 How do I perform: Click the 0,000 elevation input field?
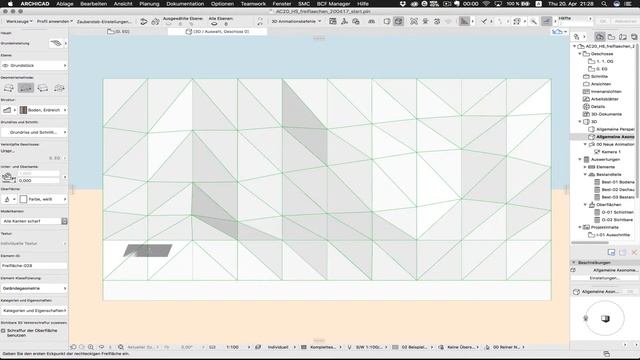tap(39, 180)
